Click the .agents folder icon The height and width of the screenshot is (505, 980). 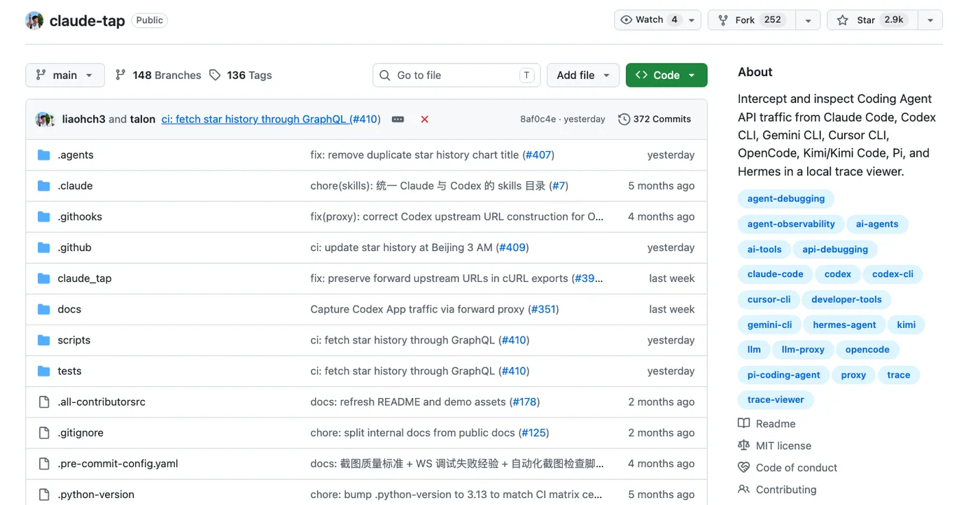pos(44,155)
